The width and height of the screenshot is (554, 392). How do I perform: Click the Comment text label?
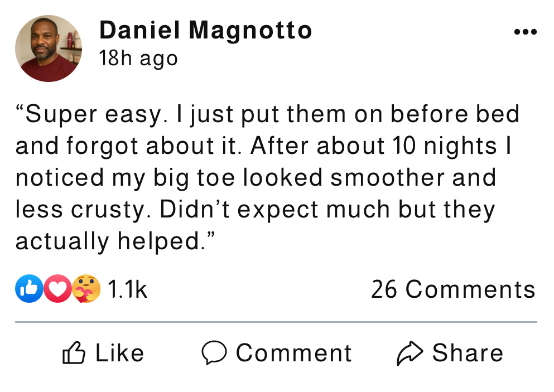click(293, 353)
